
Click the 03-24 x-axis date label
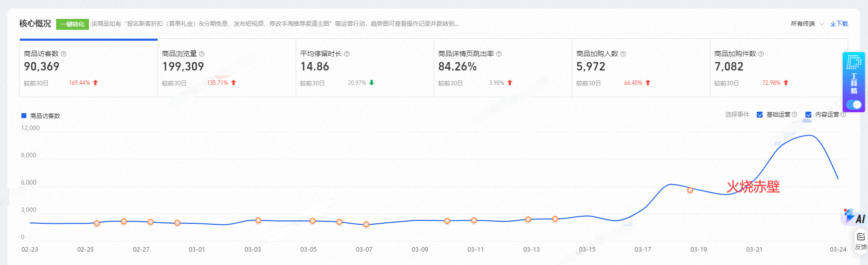pos(838,250)
